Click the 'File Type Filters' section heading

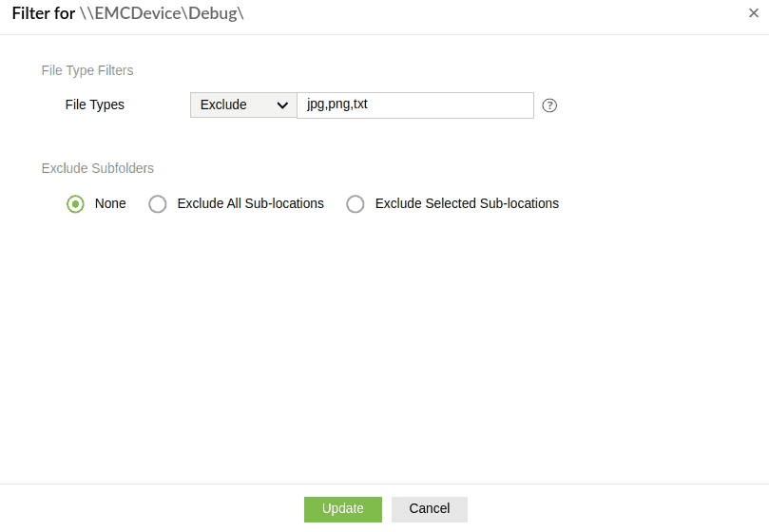pos(87,70)
